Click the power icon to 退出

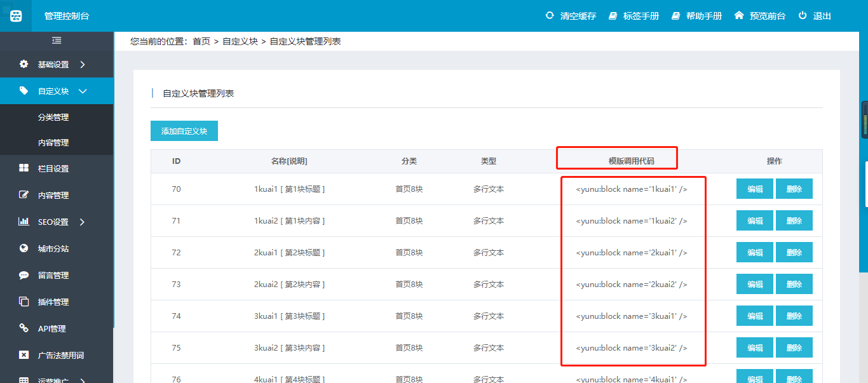point(803,15)
